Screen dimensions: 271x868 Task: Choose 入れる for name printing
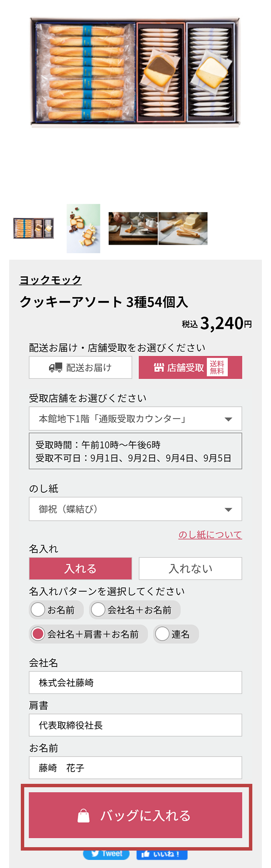coord(80,568)
